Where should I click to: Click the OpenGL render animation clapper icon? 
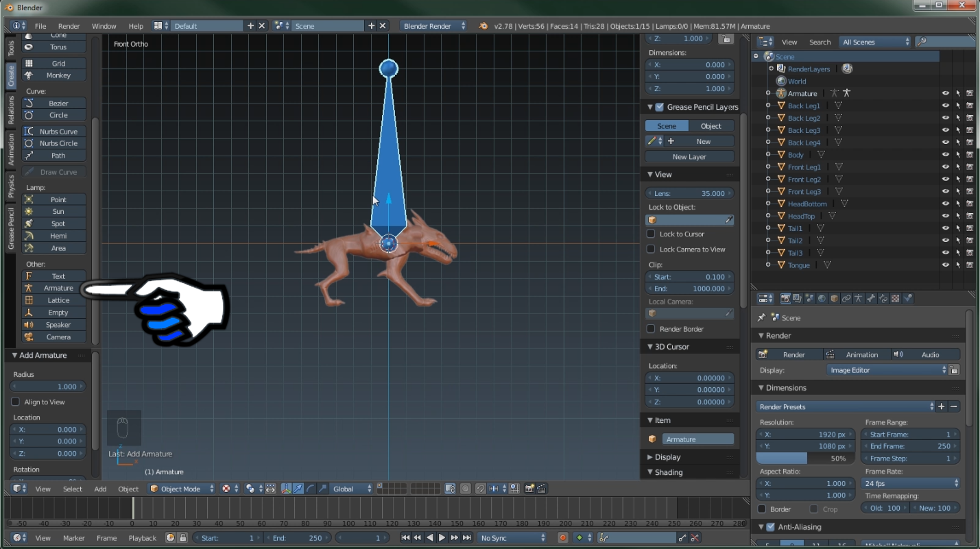(542, 489)
